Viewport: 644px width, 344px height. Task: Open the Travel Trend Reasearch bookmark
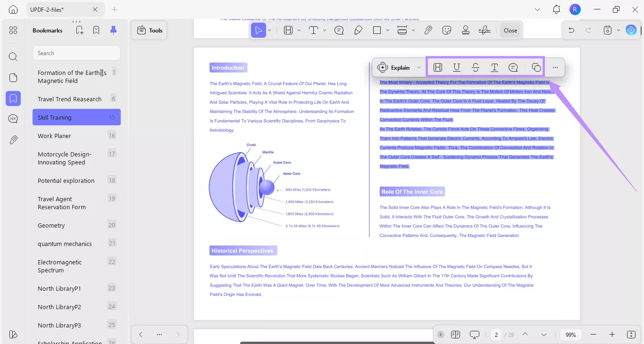tap(76, 99)
